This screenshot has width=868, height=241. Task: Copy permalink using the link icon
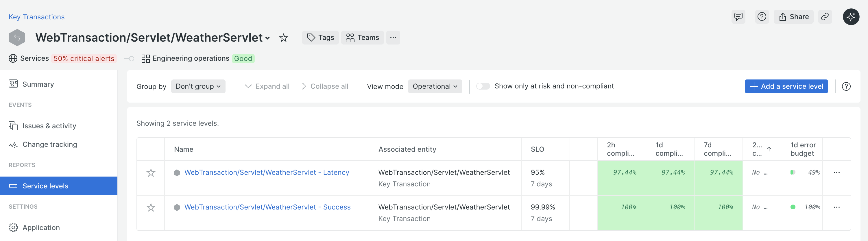(x=825, y=17)
